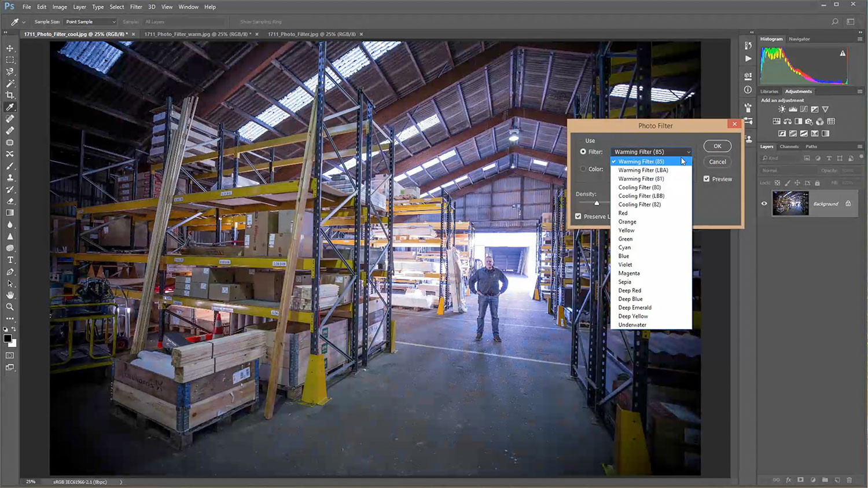868x488 pixels.
Task: Select the Crop tool
Action: point(10,96)
